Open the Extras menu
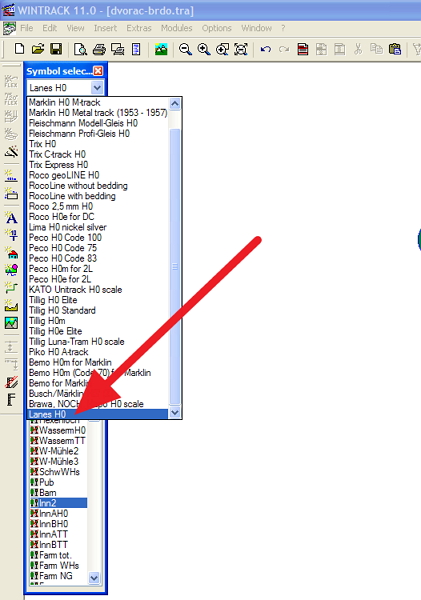This screenshot has height=600, width=421. point(139,28)
